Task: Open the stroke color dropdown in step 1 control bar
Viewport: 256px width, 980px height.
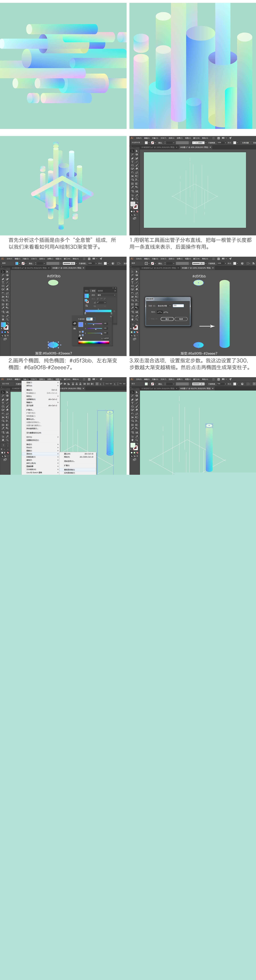Action: click(x=155, y=143)
